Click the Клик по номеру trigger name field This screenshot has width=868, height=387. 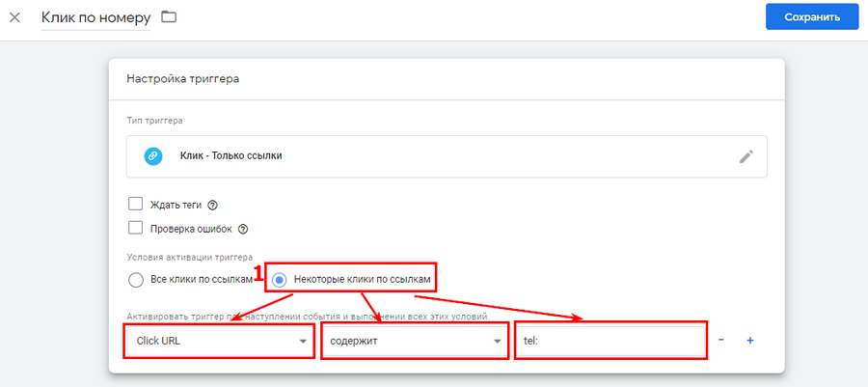[x=95, y=18]
